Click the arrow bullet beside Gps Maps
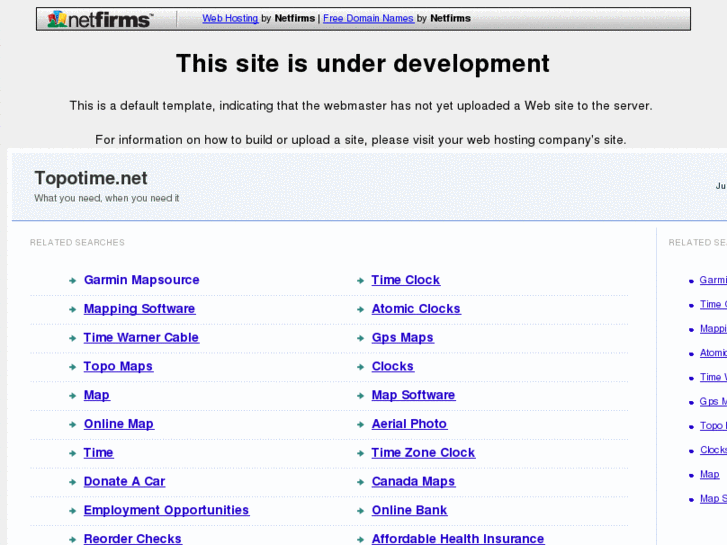The height and width of the screenshot is (545, 727). (x=360, y=338)
